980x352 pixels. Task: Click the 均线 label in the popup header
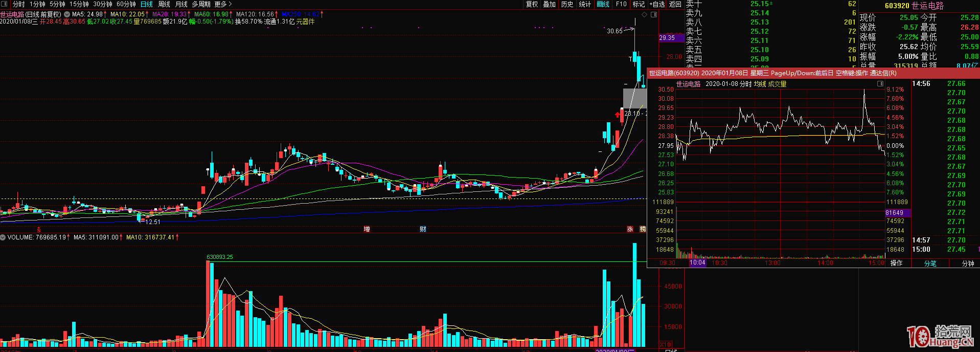point(760,84)
